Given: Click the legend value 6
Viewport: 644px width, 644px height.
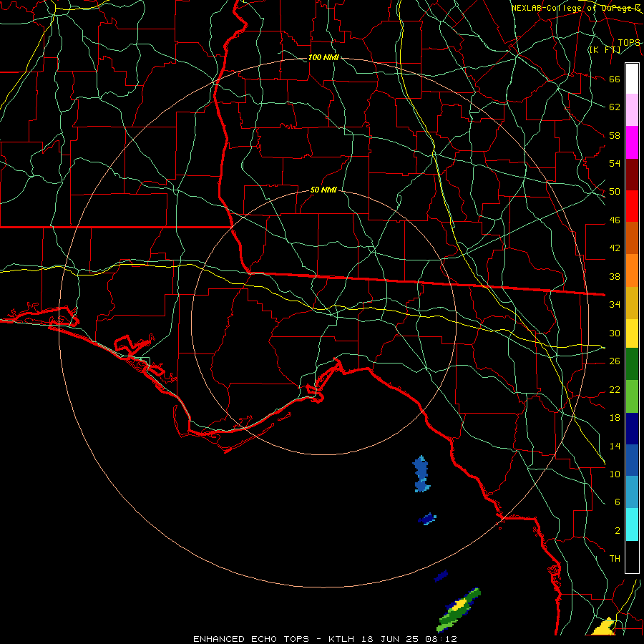Looking at the screenshot, I should pyautogui.click(x=617, y=502).
